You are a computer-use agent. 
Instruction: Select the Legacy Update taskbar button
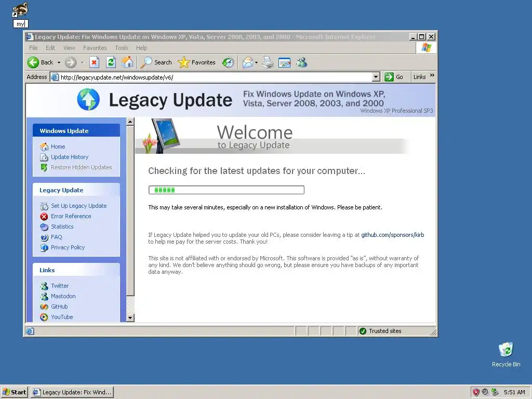(x=72, y=392)
